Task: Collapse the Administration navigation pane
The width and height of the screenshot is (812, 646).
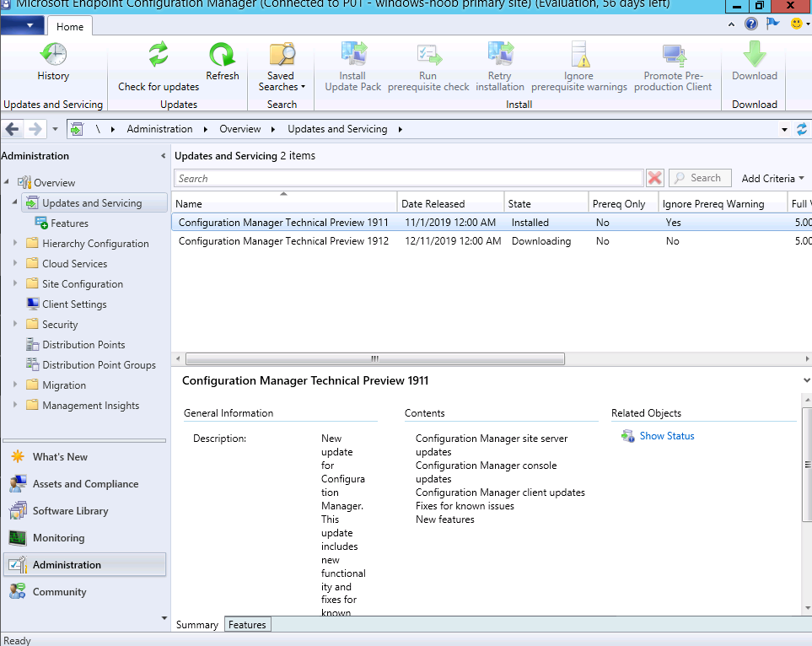Action: click(163, 156)
